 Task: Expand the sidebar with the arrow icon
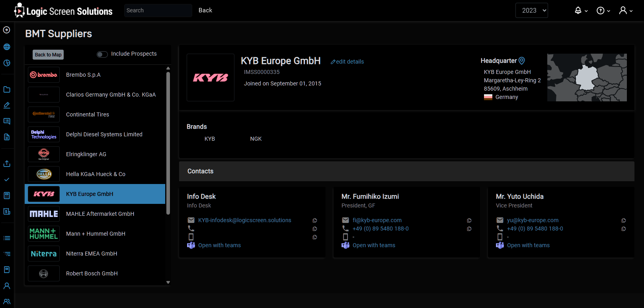click(7, 30)
